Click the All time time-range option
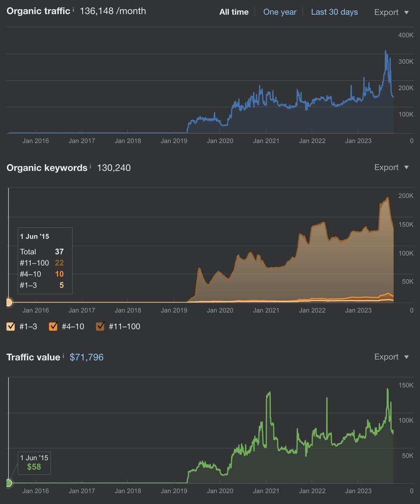 click(234, 12)
